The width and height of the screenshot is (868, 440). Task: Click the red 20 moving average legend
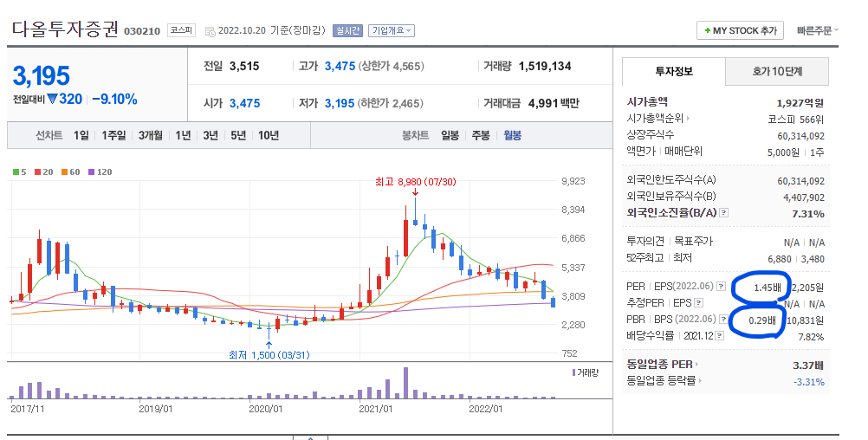click(43, 172)
